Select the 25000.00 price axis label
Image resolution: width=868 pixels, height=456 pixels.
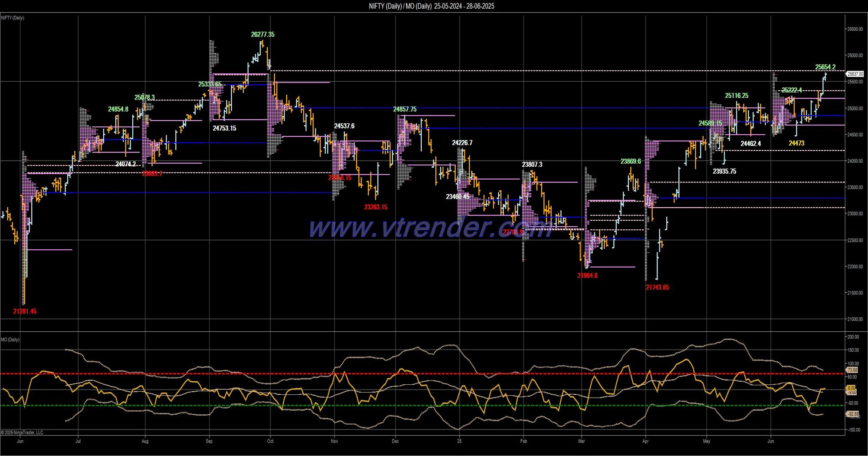coord(855,108)
